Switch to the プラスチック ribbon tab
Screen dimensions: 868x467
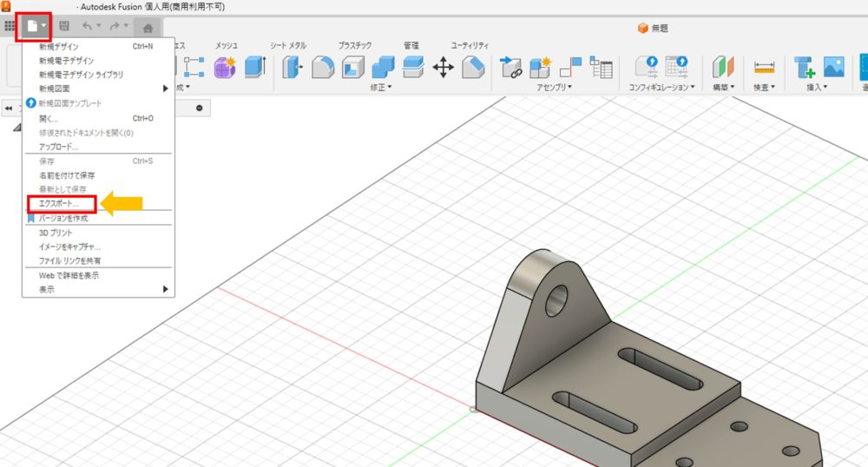pos(355,45)
